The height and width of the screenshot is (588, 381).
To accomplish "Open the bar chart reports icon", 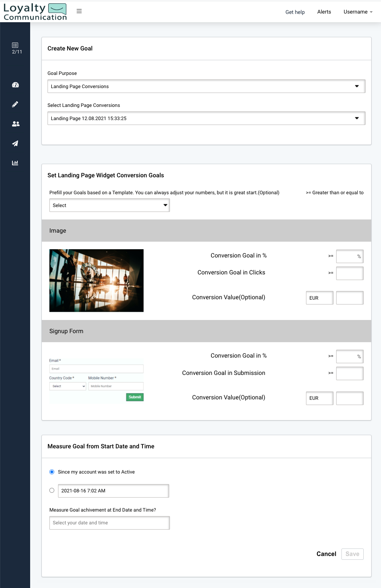I will pos(15,163).
